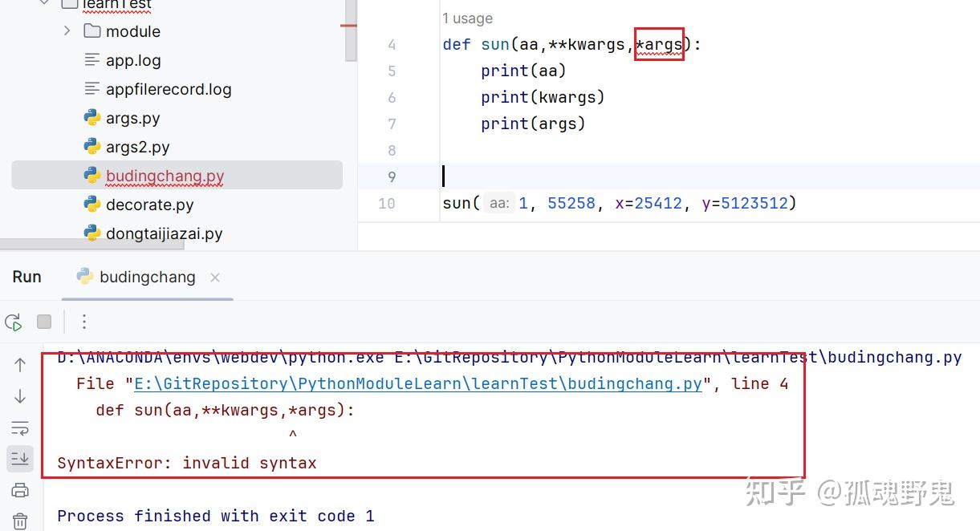The image size is (980, 531).
Task: Expand the module folder
Action: tap(67, 30)
